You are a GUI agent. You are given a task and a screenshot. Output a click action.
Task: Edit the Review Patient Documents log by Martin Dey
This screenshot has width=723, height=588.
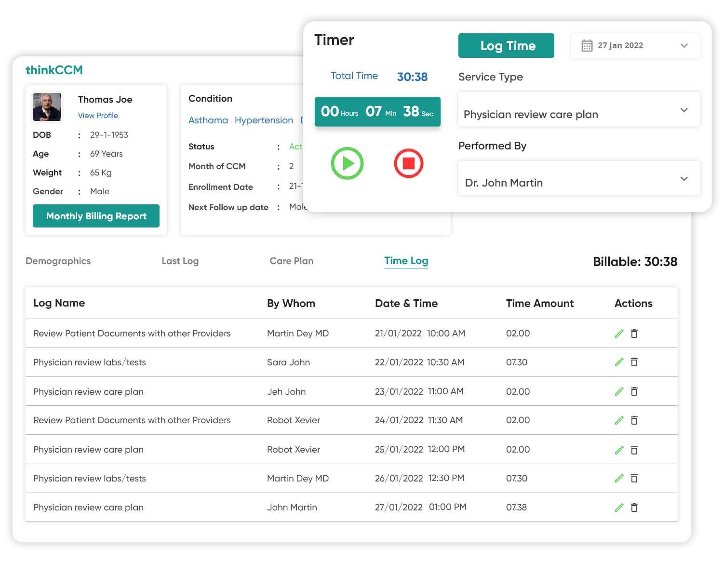coord(619,333)
